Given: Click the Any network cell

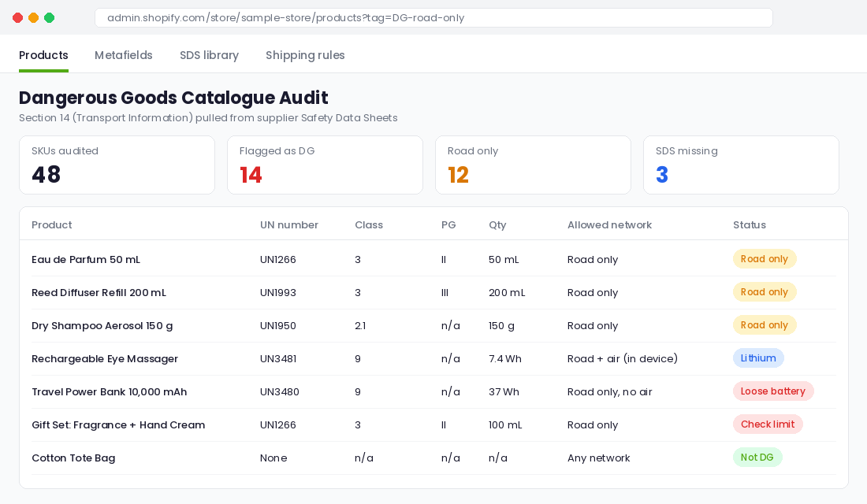Looking at the screenshot, I should (599, 458).
